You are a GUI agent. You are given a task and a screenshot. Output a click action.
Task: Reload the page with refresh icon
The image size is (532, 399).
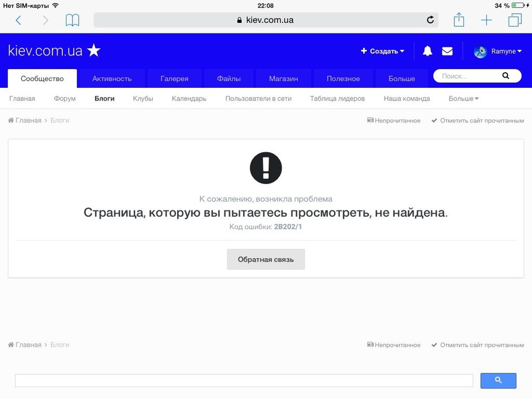click(x=430, y=20)
